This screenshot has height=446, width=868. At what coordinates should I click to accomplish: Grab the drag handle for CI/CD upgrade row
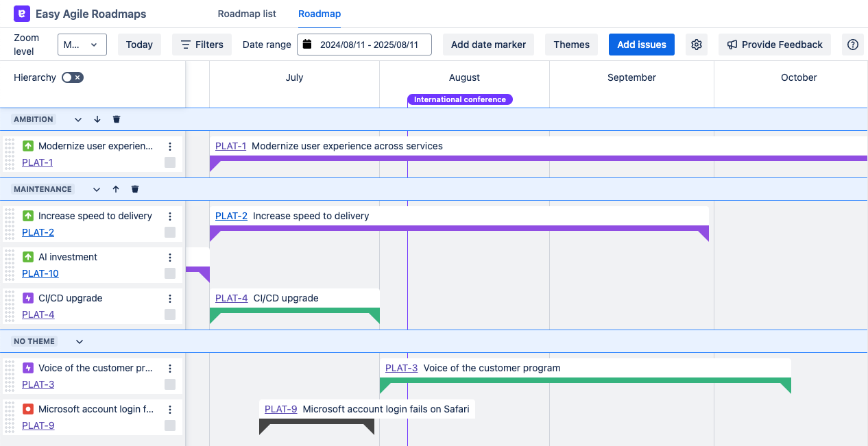[x=10, y=306]
